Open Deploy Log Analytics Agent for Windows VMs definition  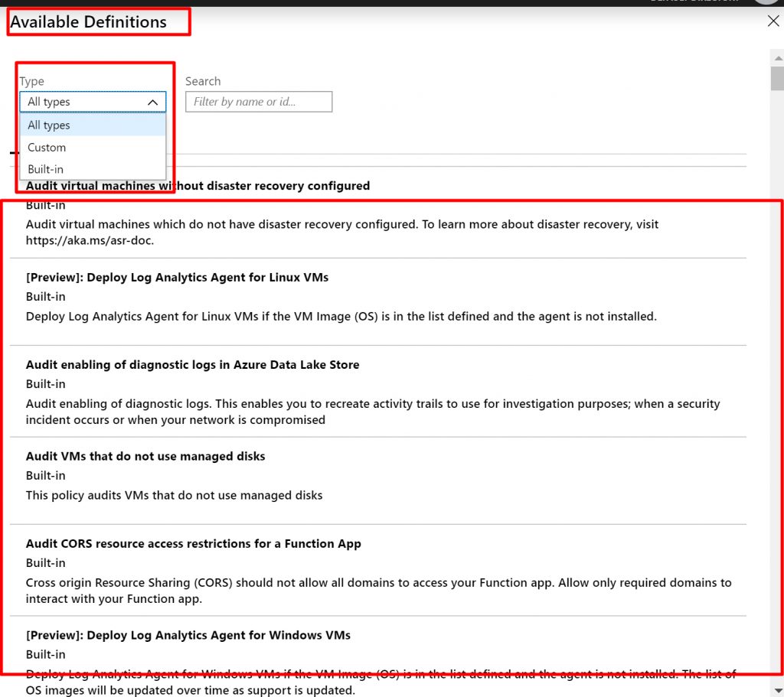[188, 635]
